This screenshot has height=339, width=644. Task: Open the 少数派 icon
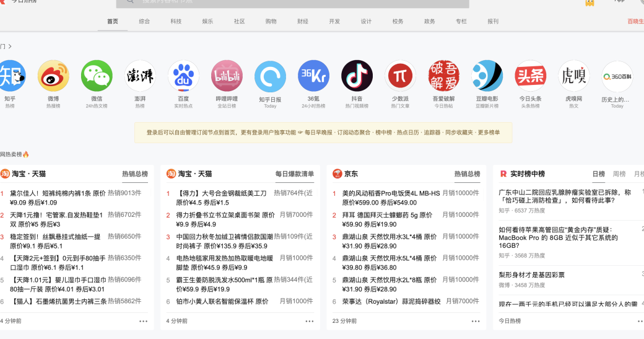[401, 76]
